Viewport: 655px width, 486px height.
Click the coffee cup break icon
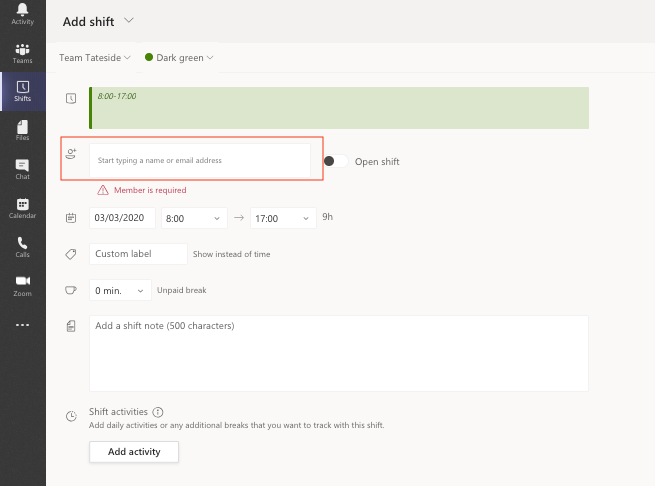pos(71,290)
